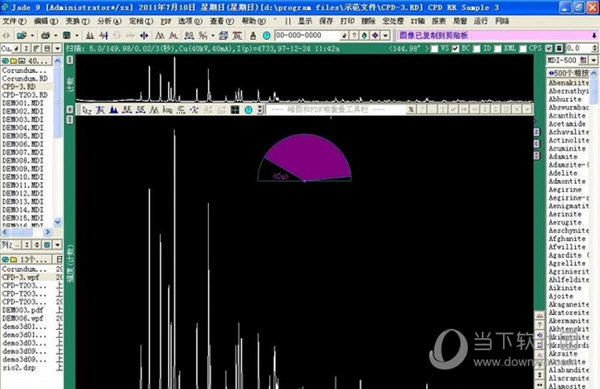This screenshot has height=389, width=600.
Task: Click the 报表 button
Action: click(439, 21)
